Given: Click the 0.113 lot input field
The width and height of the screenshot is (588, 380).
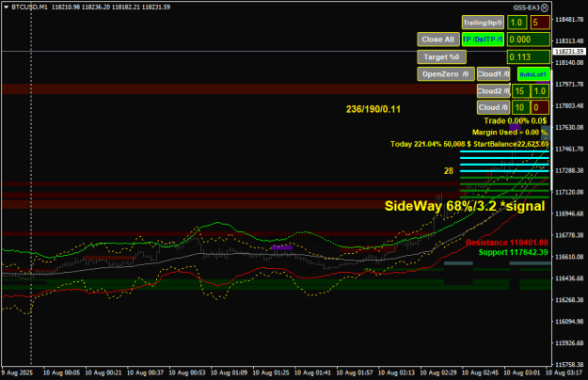Looking at the screenshot, I should coord(529,57).
